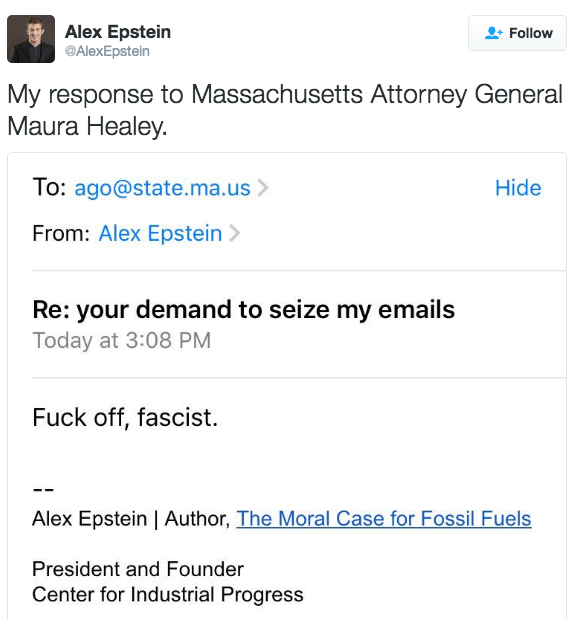Viewport: 575px width, 619px height.
Task: Follow the Alex Epstein account
Action: coord(517,33)
